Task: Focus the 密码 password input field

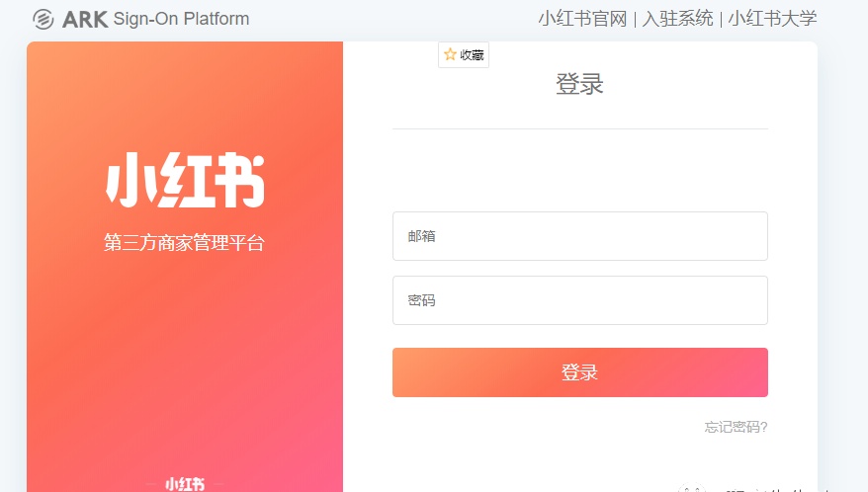Action: (x=579, y=300)
